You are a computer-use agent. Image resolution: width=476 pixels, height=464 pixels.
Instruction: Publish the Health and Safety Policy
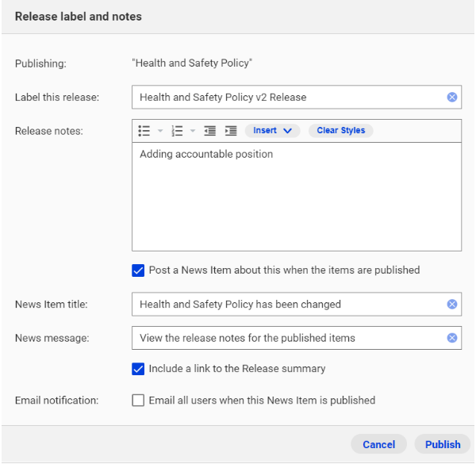tap(443, 445)
